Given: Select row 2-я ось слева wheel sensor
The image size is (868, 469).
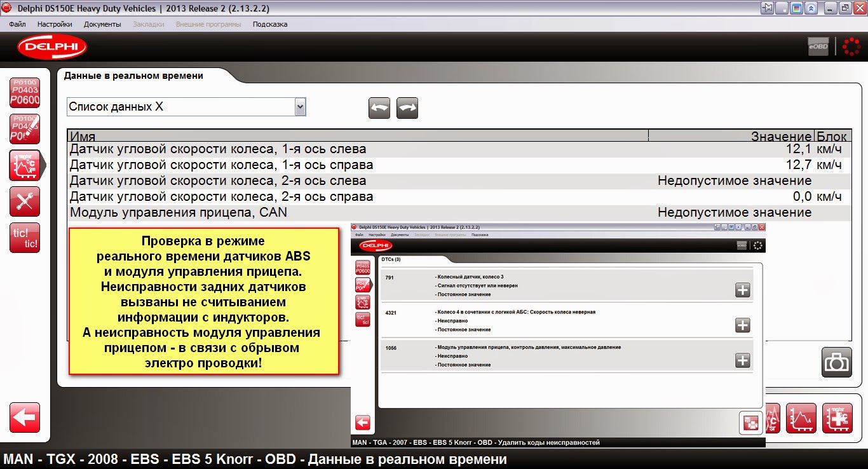Looking at the screenshot, I should tap(459, 181).
